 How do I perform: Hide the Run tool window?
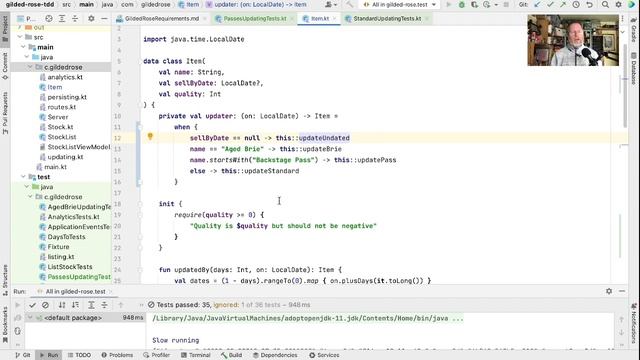[622, 291]
